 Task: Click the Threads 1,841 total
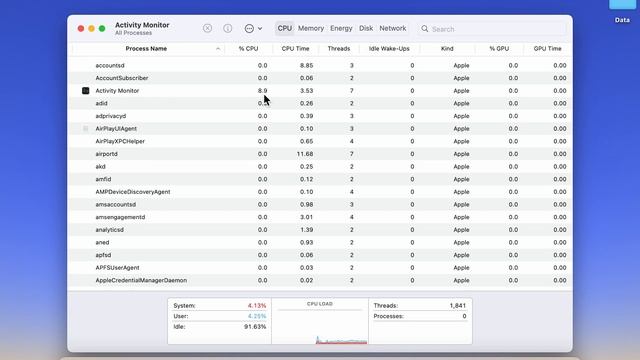(458, 305)
